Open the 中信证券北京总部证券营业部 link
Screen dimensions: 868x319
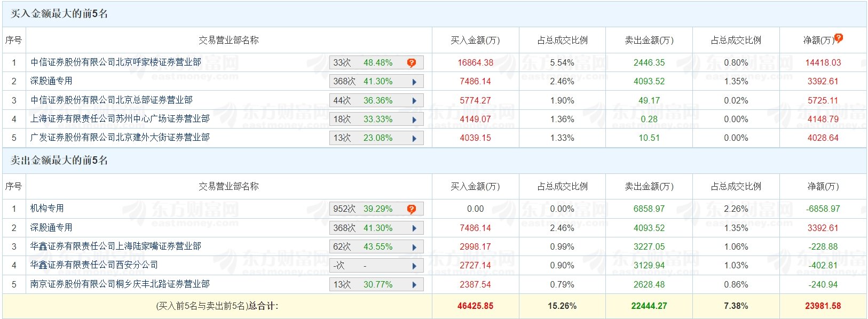coord(112,100)
